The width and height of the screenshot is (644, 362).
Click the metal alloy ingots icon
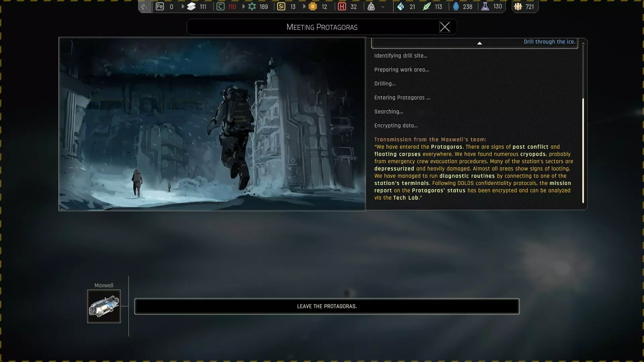[191, 6]
